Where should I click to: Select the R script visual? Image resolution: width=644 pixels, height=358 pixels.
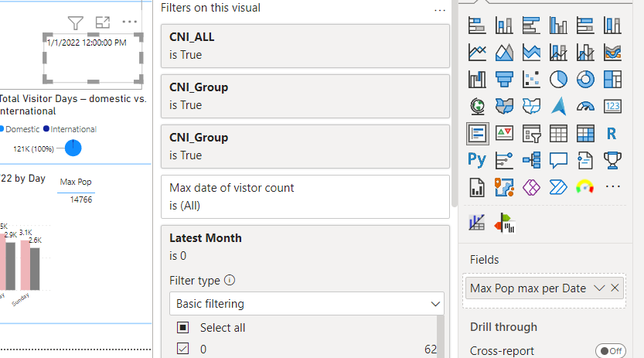click(x=612, y=134)
